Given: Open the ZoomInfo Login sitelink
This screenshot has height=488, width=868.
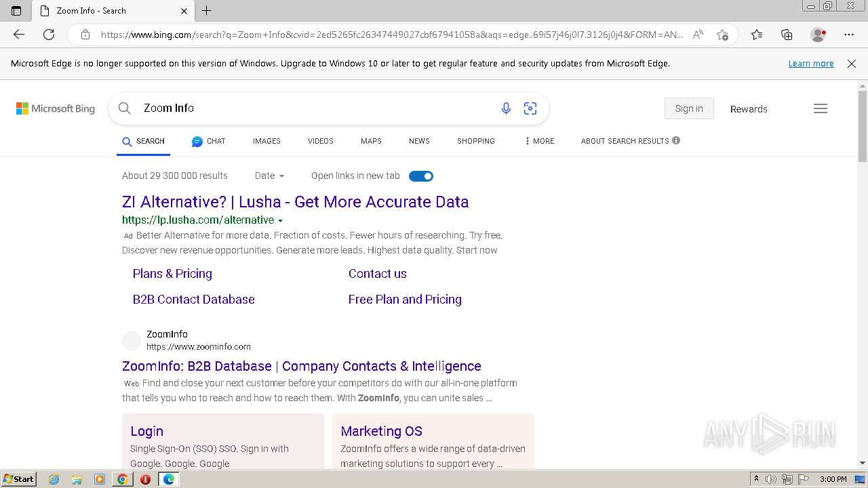Looking at the screenshot, I should (146, 431).
